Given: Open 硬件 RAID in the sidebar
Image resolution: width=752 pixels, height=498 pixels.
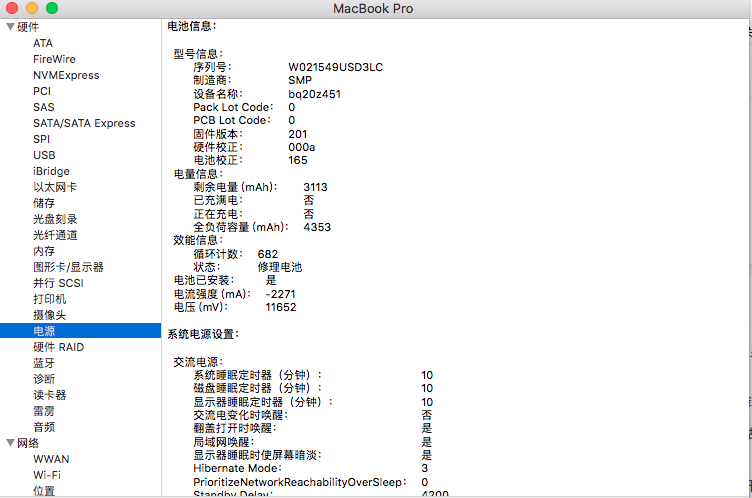Looking at the screenshot, I should [59, 347].
